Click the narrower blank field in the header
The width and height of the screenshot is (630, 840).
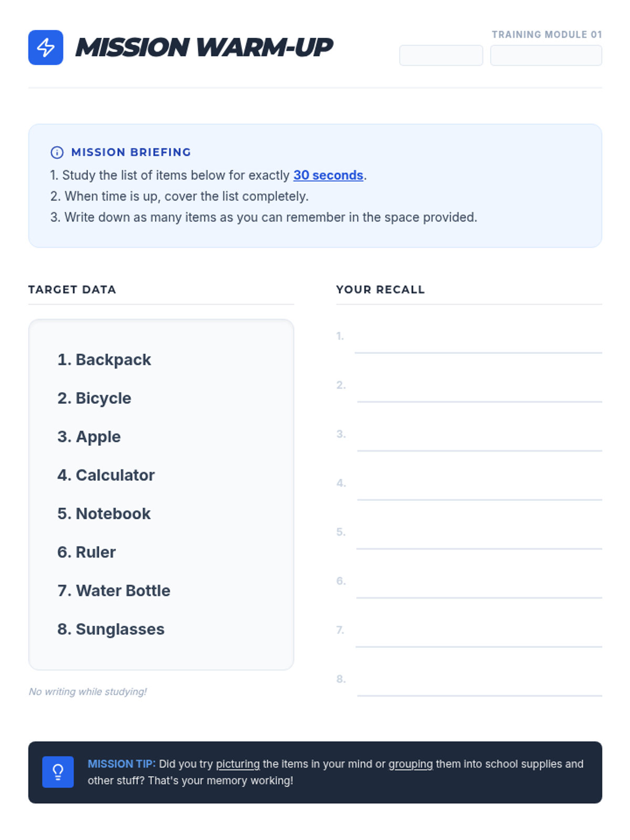pos(441,55)
